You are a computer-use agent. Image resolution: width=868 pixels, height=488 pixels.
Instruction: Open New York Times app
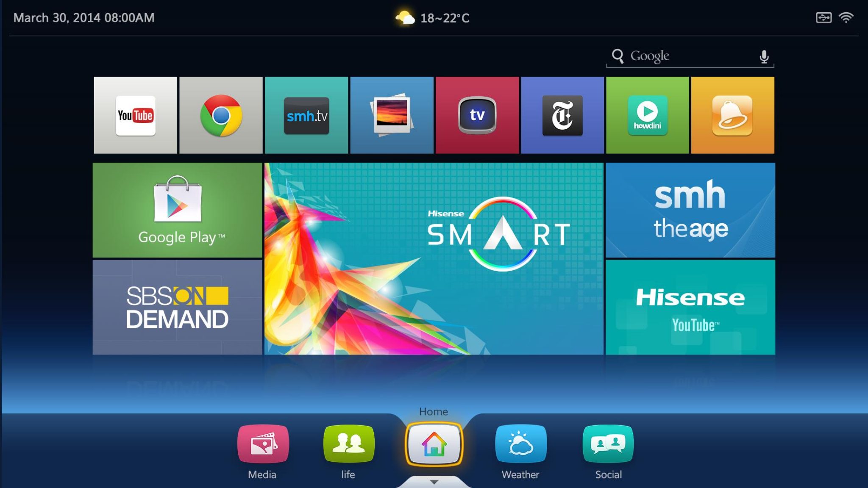click(x=562, y=114)
